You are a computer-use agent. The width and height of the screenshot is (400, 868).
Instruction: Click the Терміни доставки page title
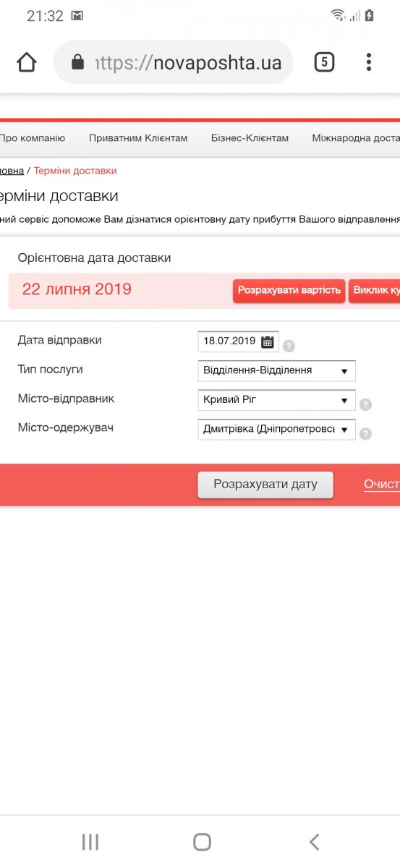(59, 196)
